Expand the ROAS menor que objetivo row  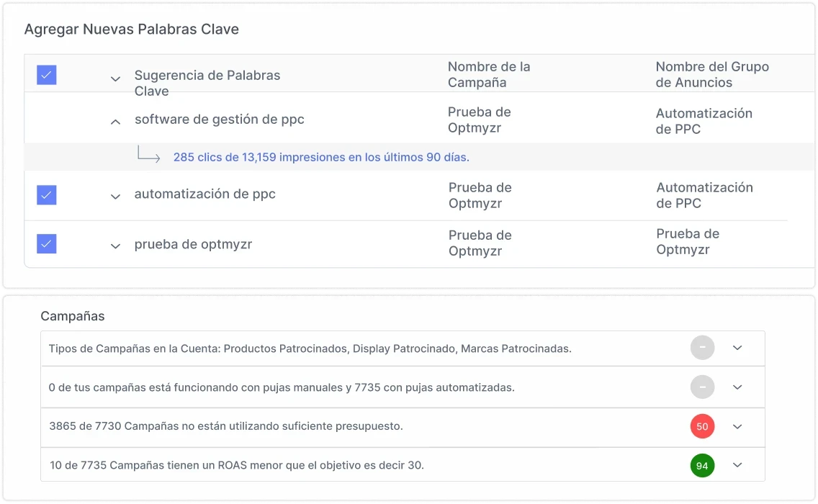(737, 466)
